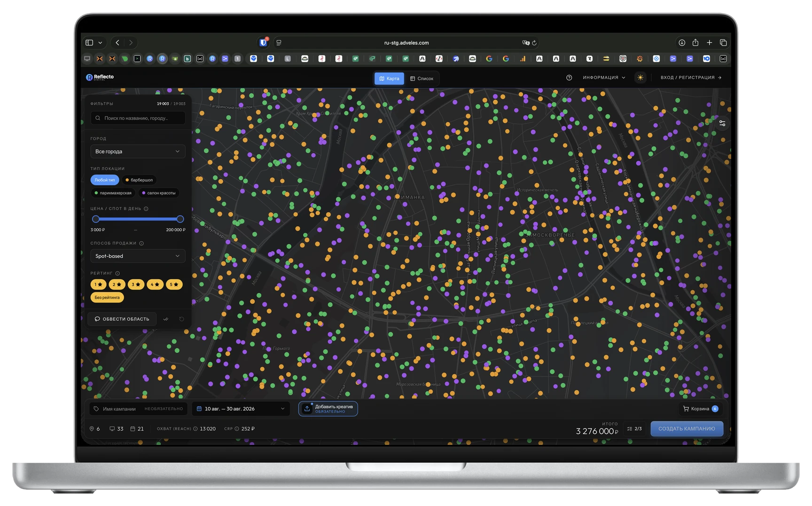Toggle the 4-star rating chip

coord(155,285)
